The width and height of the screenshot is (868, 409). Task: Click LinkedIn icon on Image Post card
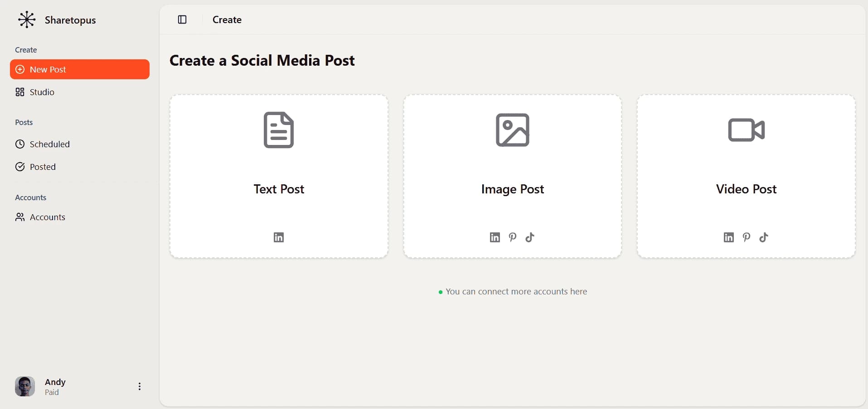(x=495, y=237)
